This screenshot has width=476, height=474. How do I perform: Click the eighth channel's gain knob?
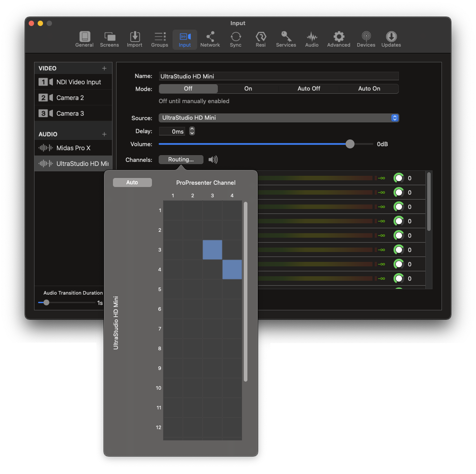click(398, 278)
